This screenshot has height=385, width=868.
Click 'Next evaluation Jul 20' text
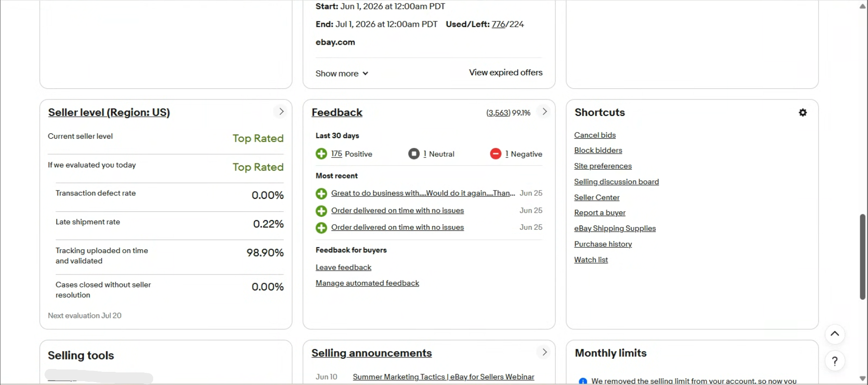point(84,316)
